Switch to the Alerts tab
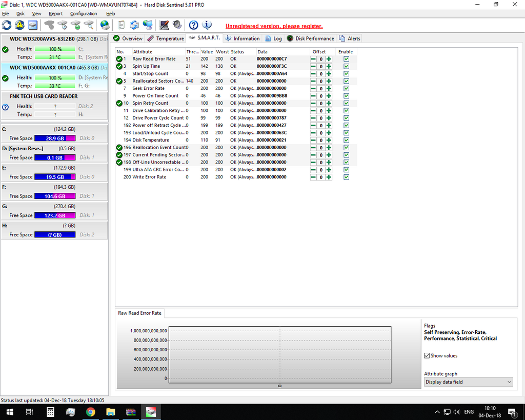The width and height of the screenshot is (525, 420). coord(350,38)
